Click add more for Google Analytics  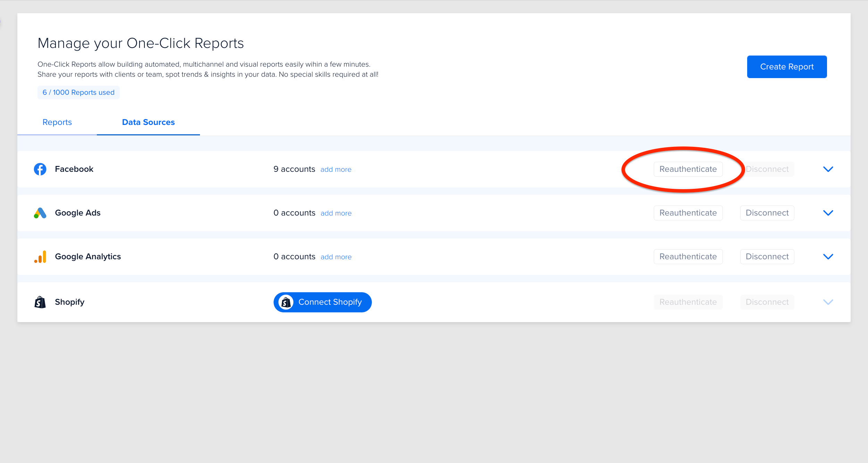[336, 257]
